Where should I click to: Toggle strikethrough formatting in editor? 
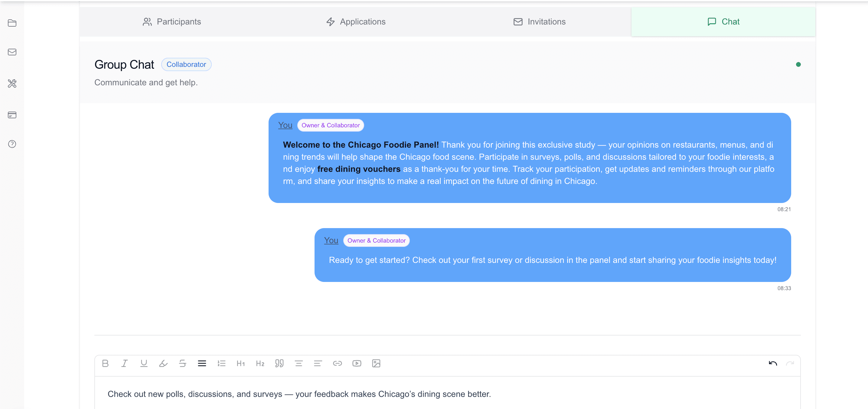tap(183, 363)
